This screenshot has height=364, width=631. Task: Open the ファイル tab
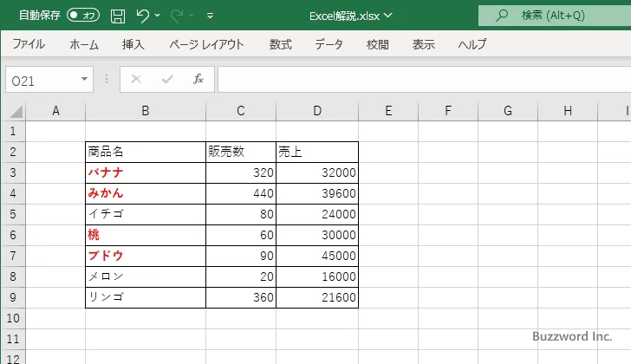point(29,44)
